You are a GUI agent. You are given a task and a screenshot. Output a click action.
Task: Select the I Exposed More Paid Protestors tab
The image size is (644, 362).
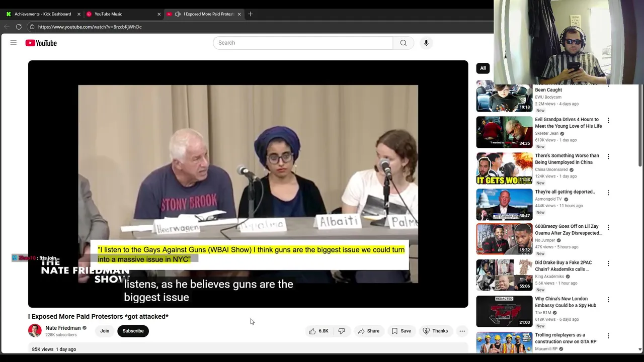203,14
